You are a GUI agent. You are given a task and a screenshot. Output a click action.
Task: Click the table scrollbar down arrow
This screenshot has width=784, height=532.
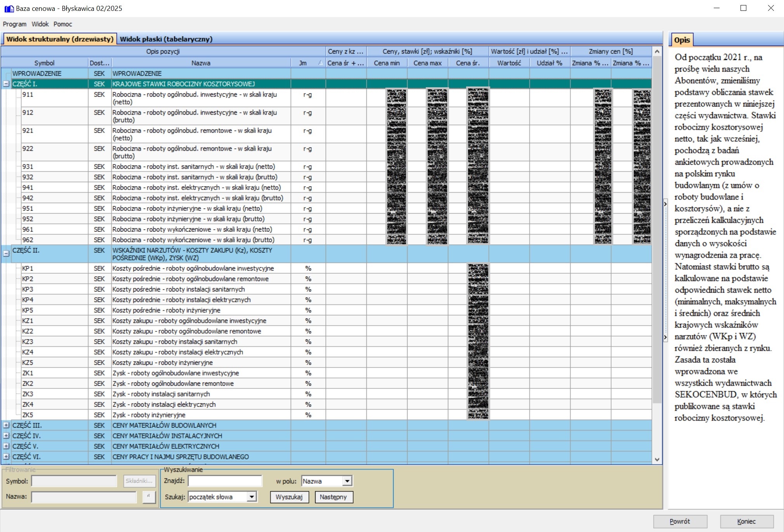(657, 459)
